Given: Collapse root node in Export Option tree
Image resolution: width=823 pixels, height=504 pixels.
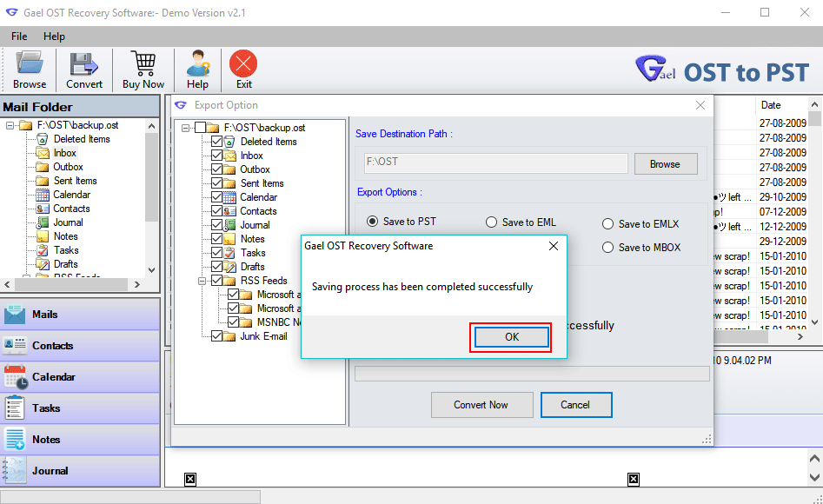Looking at the screenshot, I should (185, 128).
